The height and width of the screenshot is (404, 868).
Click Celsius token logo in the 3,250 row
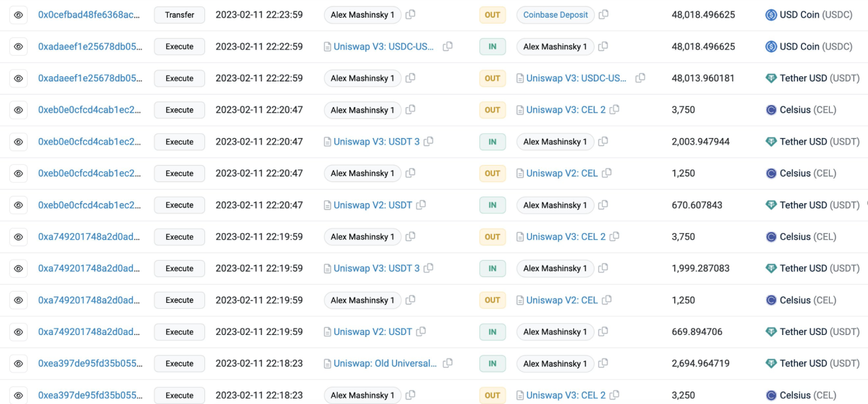[771, 395]
